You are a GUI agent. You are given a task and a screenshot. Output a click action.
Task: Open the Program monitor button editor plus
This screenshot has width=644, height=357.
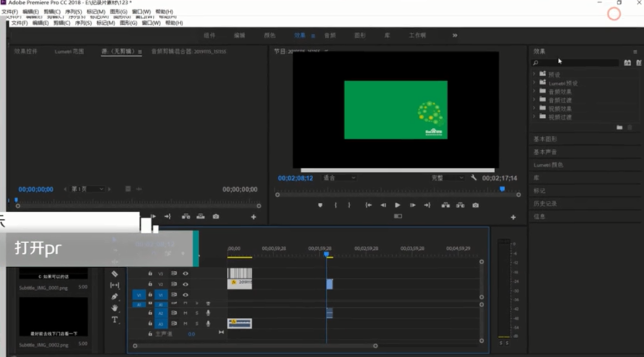point(513,217)
